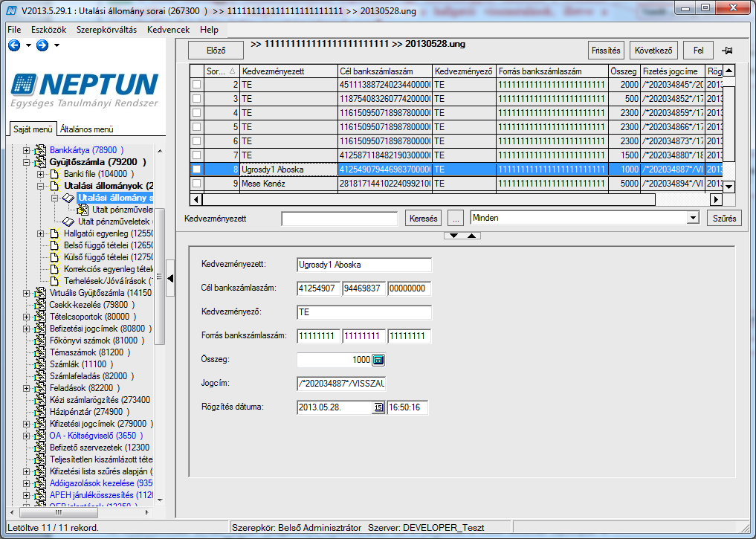Click the tree panel's horizontal scrollbar thumb
The image size is (756, 539).
pyautogui.click(x=58, y=512)
